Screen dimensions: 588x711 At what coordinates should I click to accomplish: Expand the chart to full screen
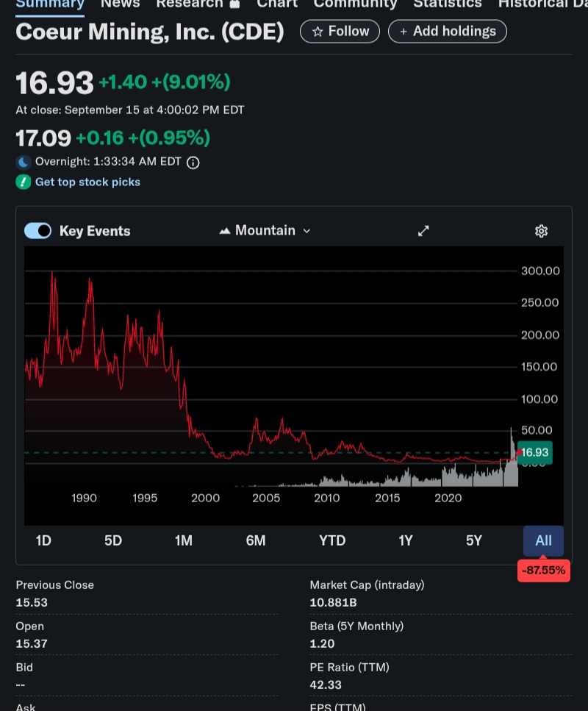(423, 231)
